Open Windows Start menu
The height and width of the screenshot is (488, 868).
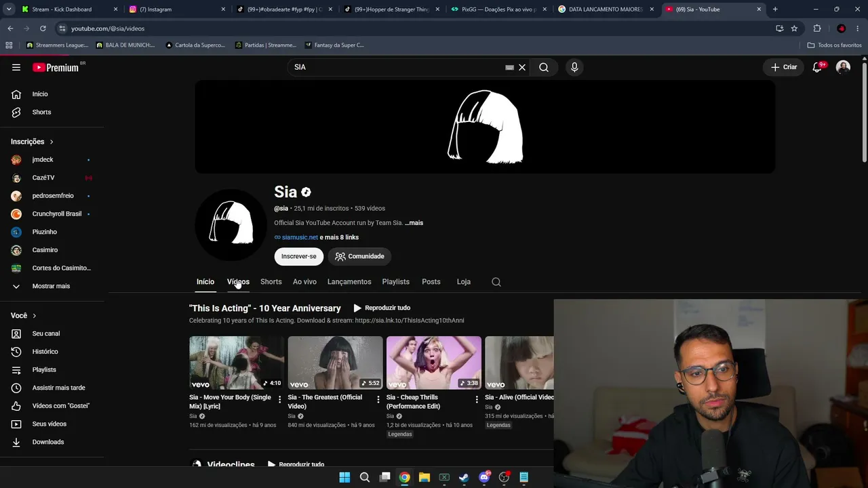point(344,477)
